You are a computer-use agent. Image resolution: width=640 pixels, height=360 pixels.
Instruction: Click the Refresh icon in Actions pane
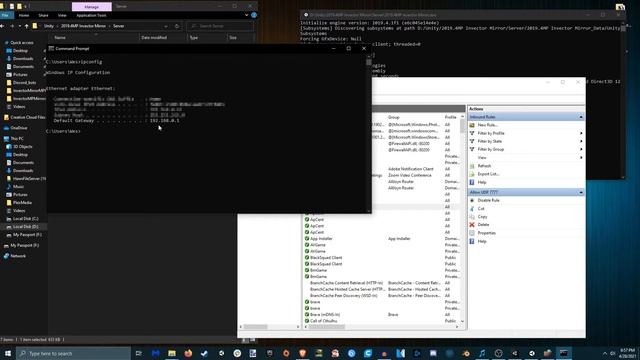(x=472, y=166)
